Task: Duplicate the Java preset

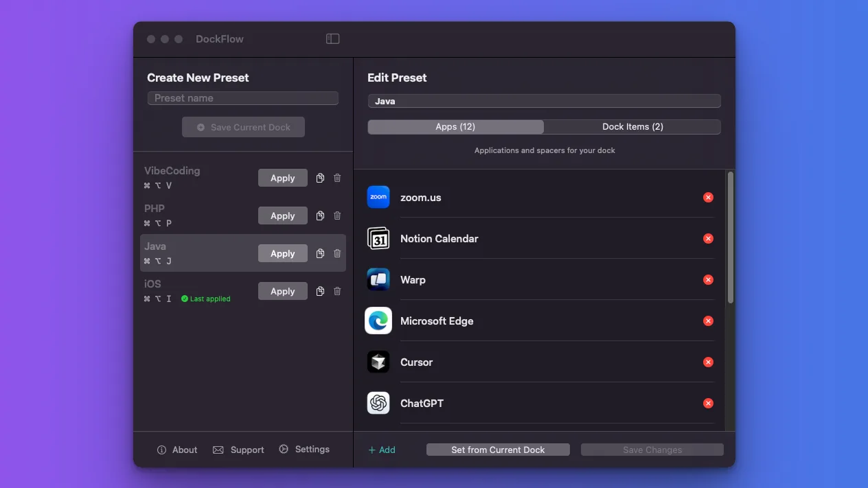Action: 320,253
